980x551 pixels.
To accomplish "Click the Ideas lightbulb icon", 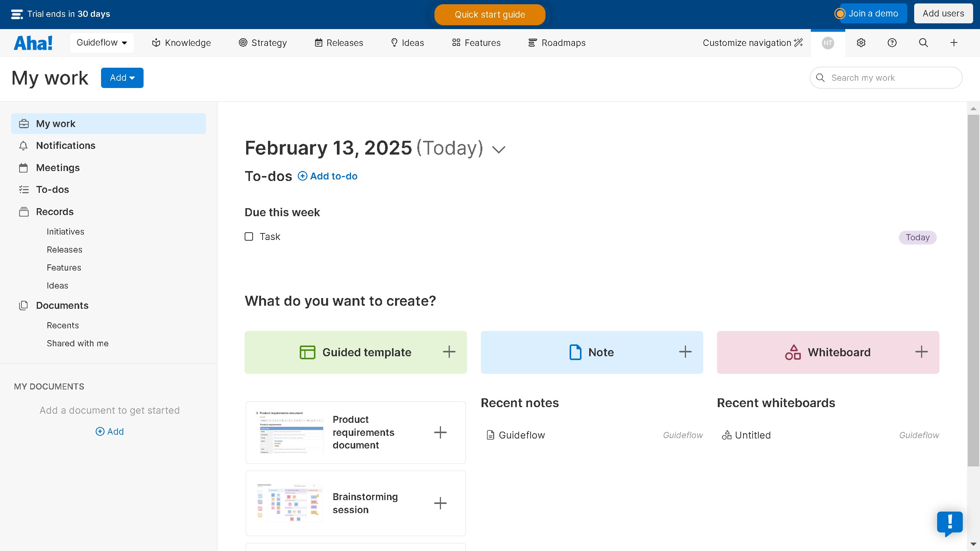I will tap(394, 42).
